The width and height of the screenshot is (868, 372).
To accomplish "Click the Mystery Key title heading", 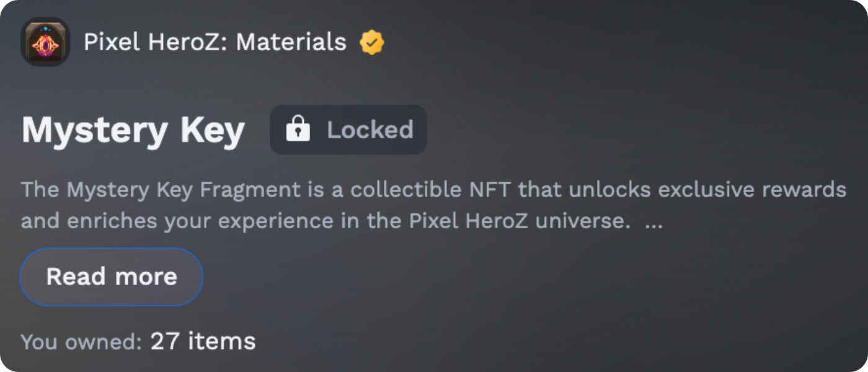I will pos(133,131).
